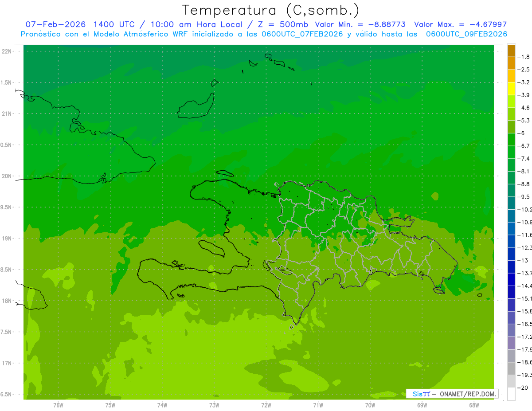This screenshot has height=411, width=532.
Task: Click the '7.5N' latitude label
Action: click(7, 332)
